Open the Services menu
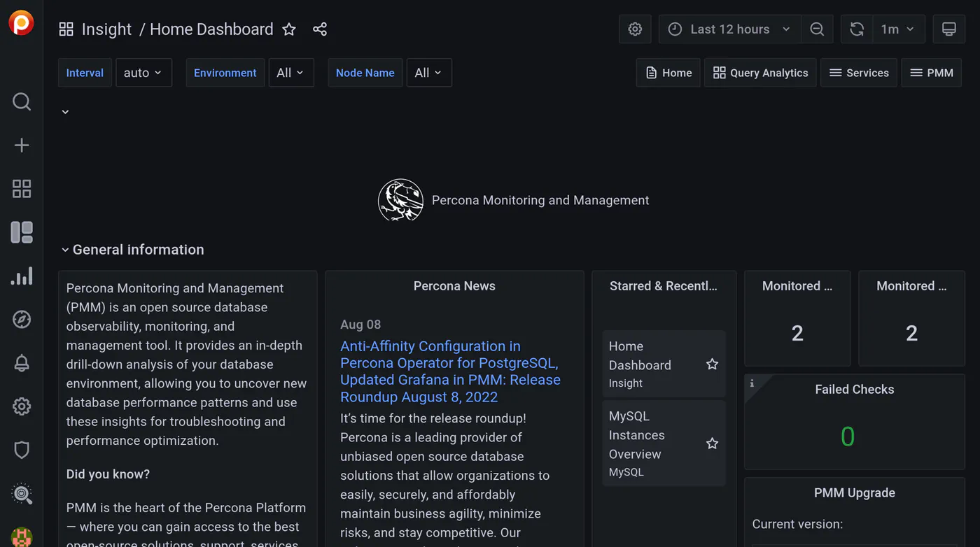This screenshot has height=547, width=980. click(859, 73)
